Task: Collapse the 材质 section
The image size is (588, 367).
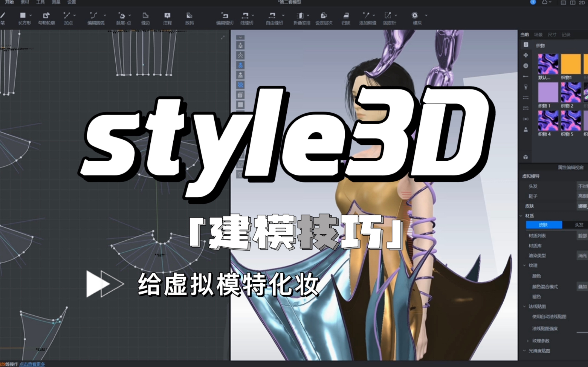Action: pos(521,215)
